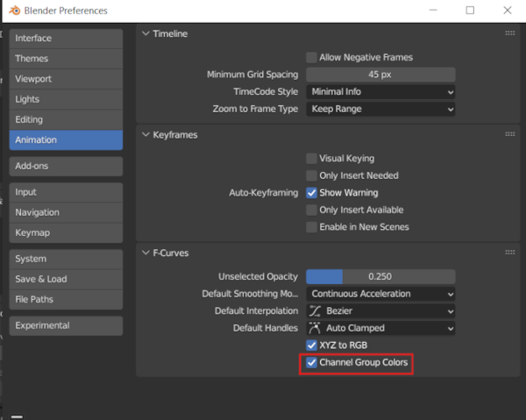Maximize the Blender Preferences window
The height and width of the screenshot is (420, 526).
pos(470,11)
